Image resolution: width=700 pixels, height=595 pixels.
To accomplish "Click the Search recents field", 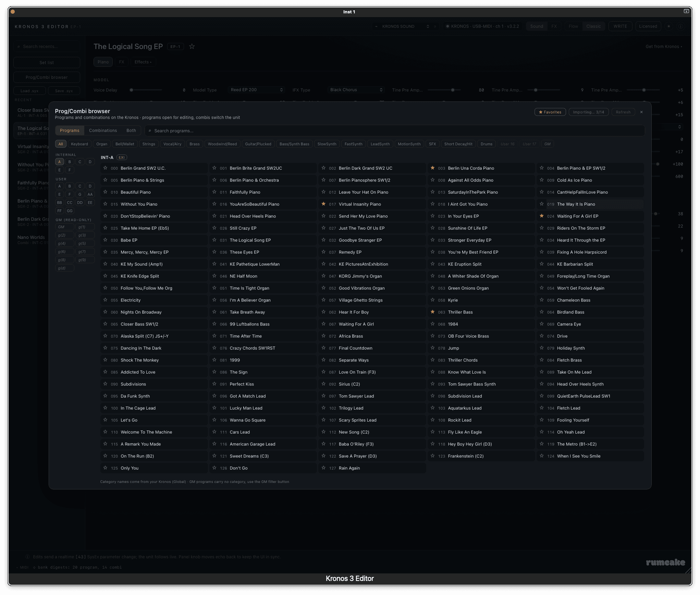I will pos(47,47).
